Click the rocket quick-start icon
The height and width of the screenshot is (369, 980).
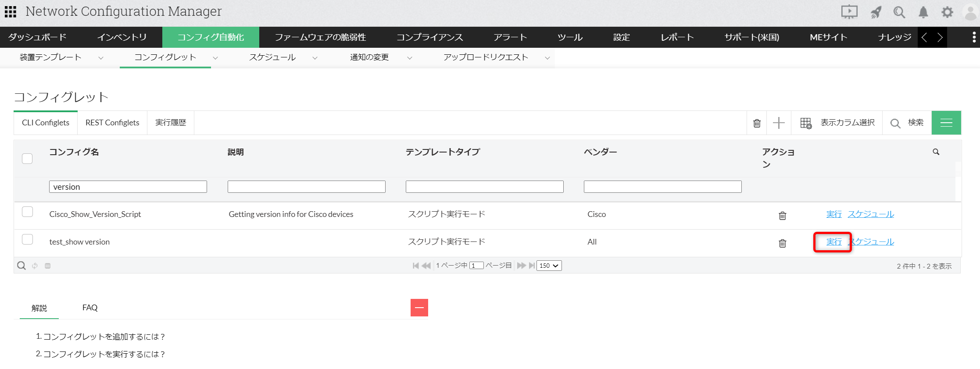point(876,12)
